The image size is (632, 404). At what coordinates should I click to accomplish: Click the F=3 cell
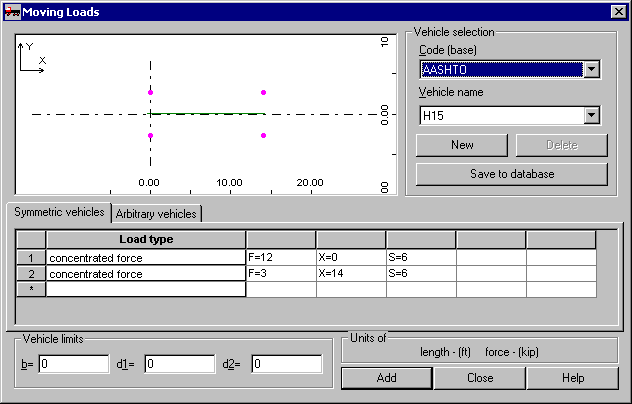point(281,273)
